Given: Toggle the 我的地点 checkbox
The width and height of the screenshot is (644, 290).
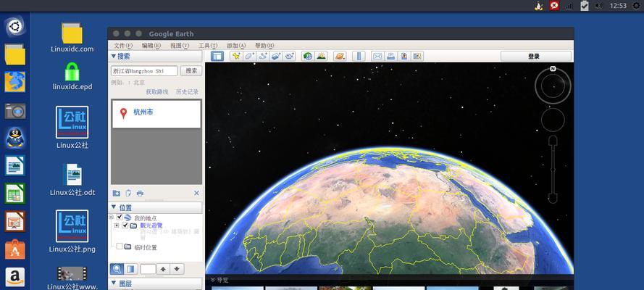Looking at the screenshot, I should tap(120, 217).
